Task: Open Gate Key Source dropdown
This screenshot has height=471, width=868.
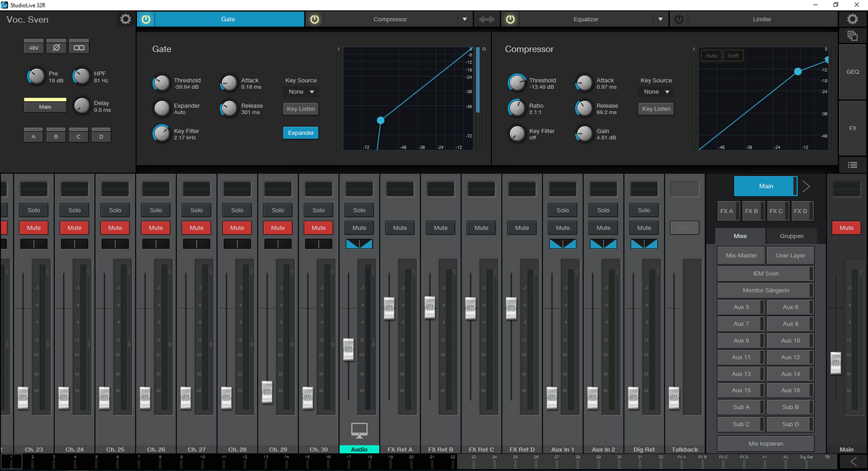Action: tap(301, 92)
